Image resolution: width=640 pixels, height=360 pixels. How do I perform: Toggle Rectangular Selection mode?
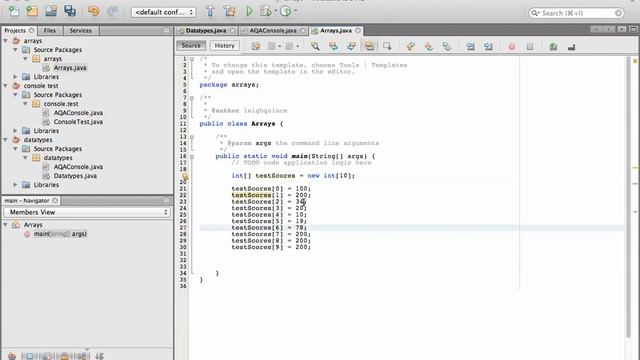pos(387,46)
